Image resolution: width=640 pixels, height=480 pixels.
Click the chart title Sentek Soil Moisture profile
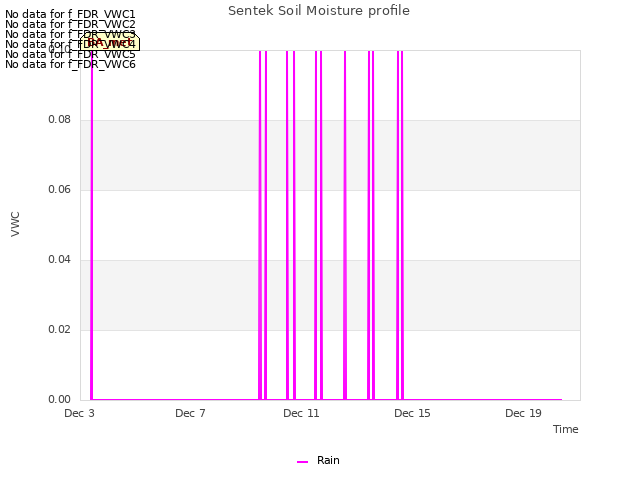[319, 11]
